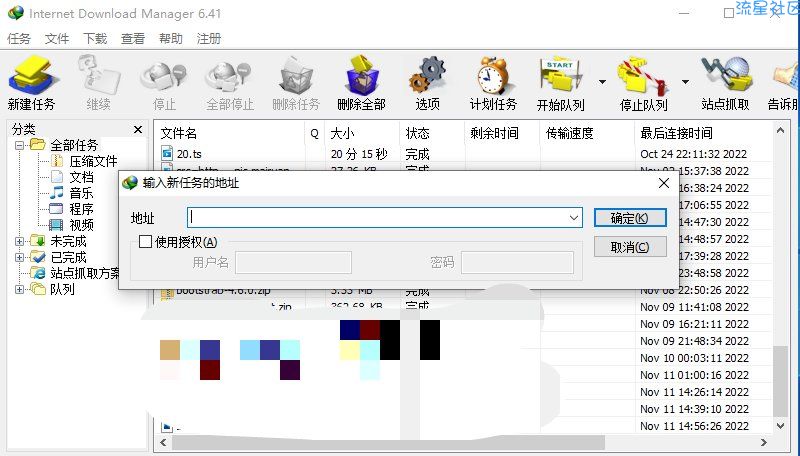This screenshot has width=800, height=456.
Task: Click the vertical scrollbar up arrow
Action: pos(781,131)
